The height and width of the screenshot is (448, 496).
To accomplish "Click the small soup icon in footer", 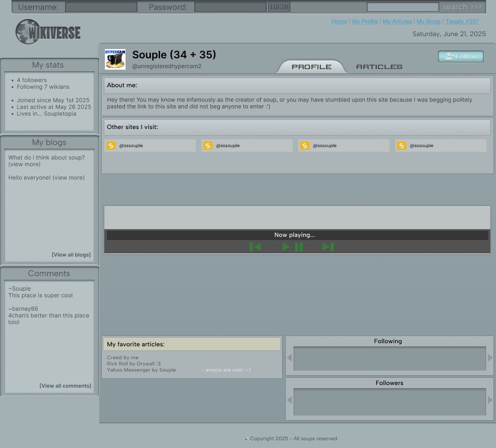I will point(246,439).
